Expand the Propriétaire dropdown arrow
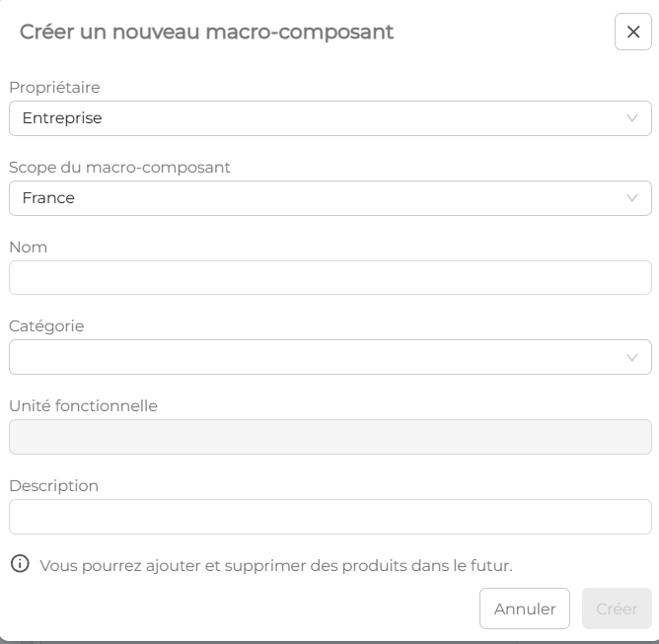This screenshot has width=659, height=644. pyautogui.click(x=632, y=118)
